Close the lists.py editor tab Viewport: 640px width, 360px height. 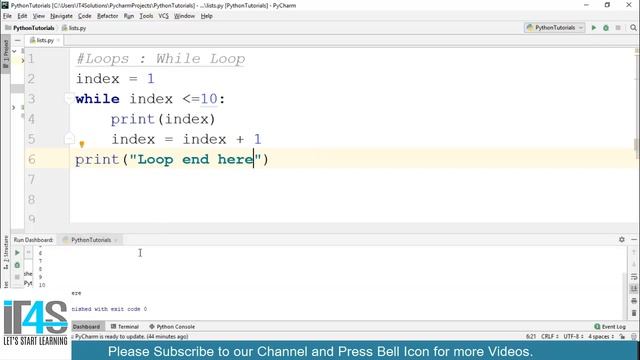58,40
